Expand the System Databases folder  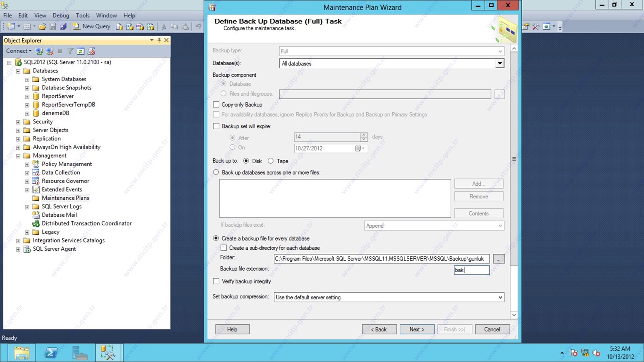pyautogui.click(x=27, y=80)
